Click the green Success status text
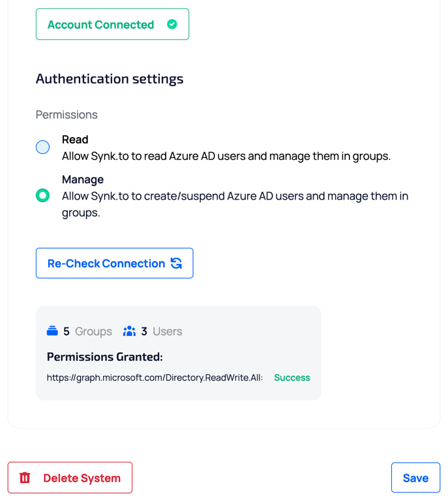The width and height of the screenshot is (448, 501). click(x=291, y=378)
